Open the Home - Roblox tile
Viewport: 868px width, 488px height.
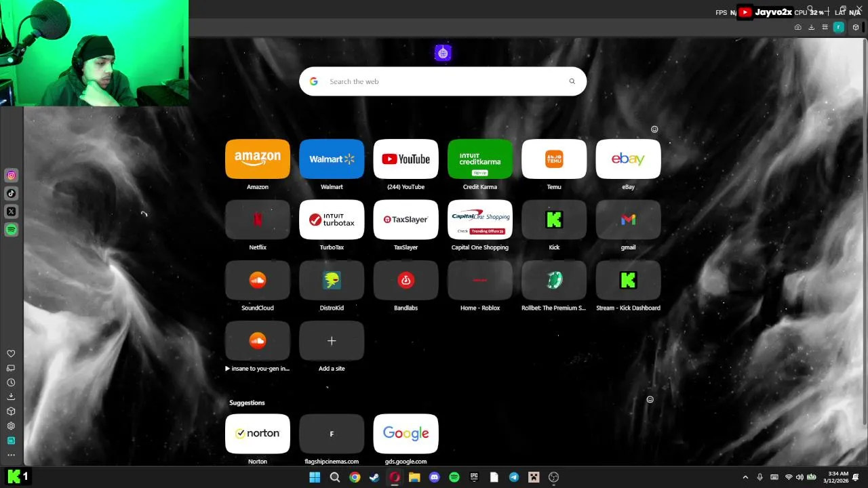click(x=480, y=280)
